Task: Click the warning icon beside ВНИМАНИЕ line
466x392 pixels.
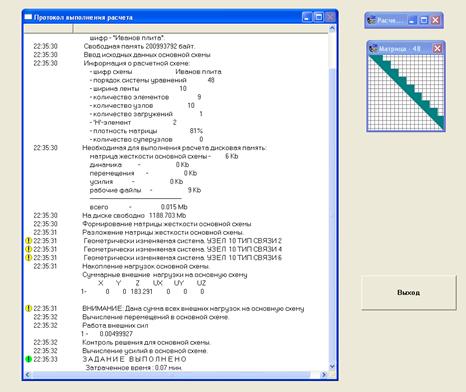Action: (x=29, y=308)
